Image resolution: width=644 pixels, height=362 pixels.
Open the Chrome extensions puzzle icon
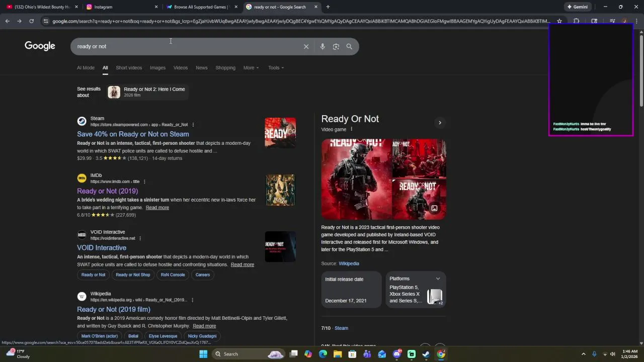tap(576, 21)
